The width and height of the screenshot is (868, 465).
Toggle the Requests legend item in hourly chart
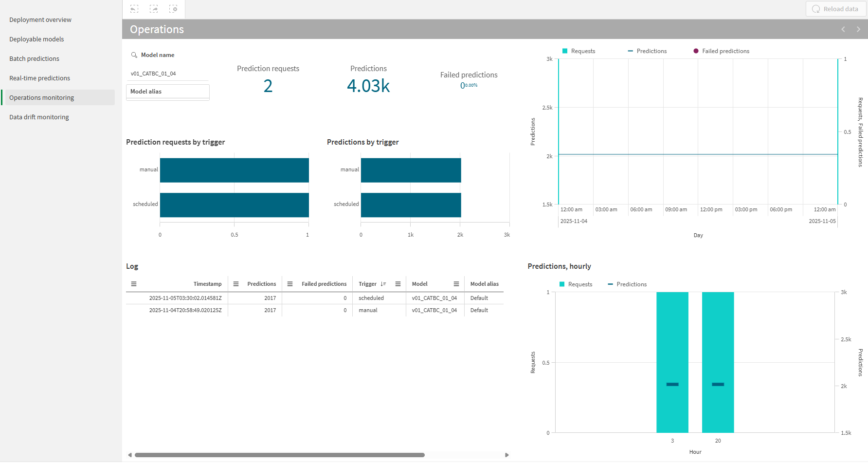[x=576, y=284]
